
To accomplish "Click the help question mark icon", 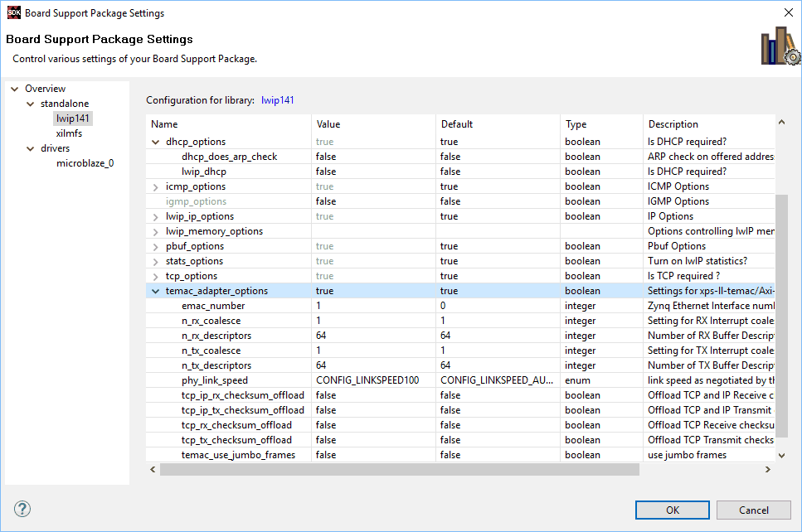I will pos(22,509).
